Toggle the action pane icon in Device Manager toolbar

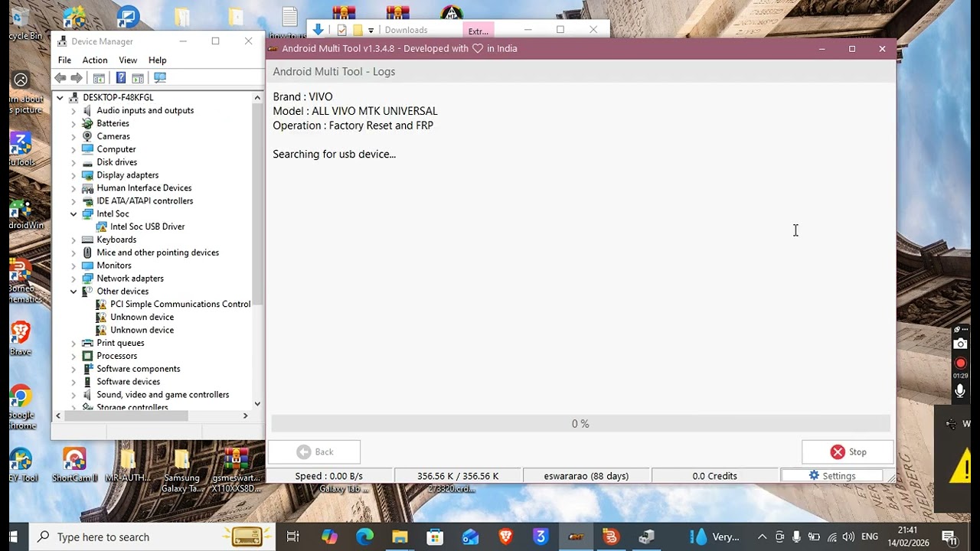coord(138,78)
